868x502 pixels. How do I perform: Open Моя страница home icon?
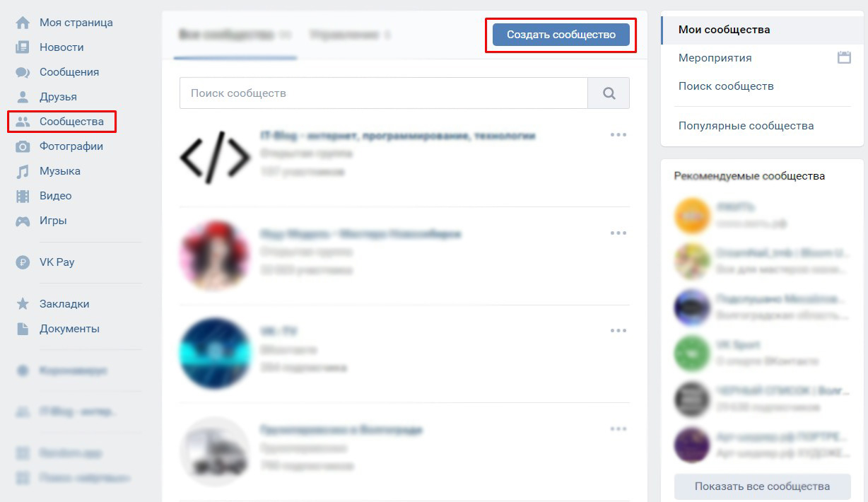(23, 23)
